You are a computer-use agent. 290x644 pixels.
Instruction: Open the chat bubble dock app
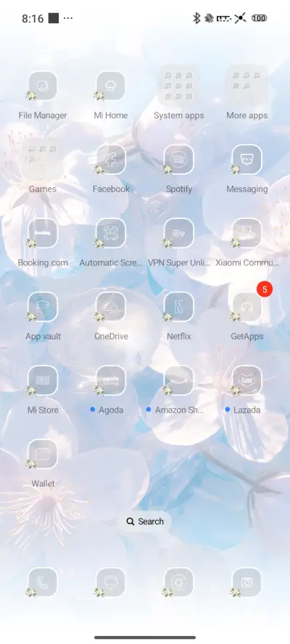(110, 582)
